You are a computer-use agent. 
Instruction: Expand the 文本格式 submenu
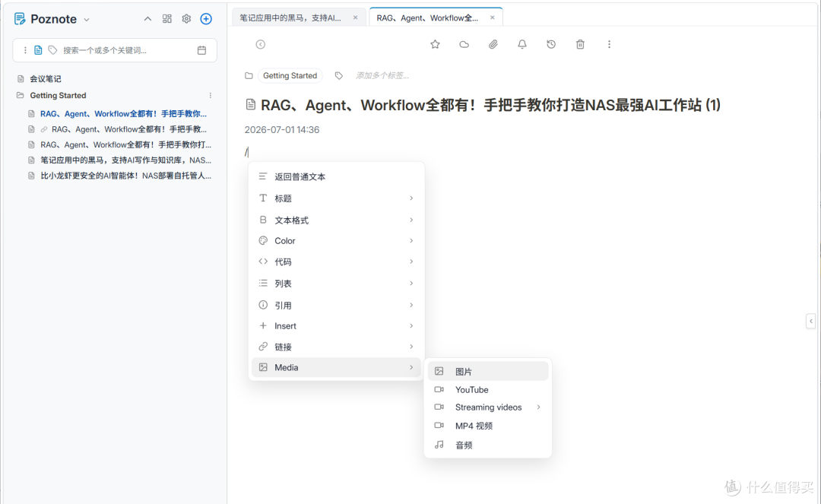(336, 220)
